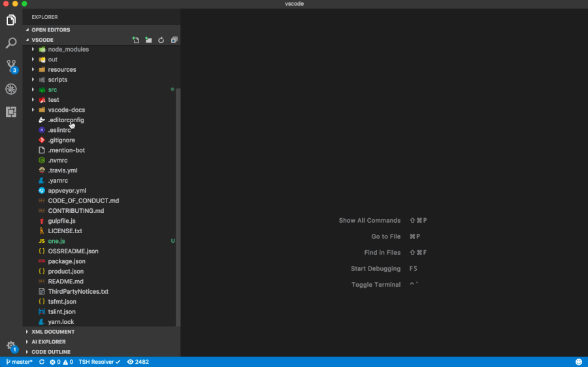Screen dimensions: 588x367
Task: Open the Debug view in activity bar
Action: (x=11, y=89)
